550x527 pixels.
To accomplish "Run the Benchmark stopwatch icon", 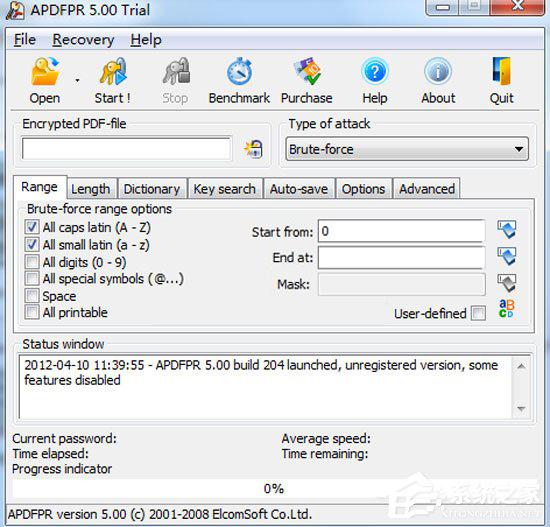I will pyautogui.click(x=239, y=72).
